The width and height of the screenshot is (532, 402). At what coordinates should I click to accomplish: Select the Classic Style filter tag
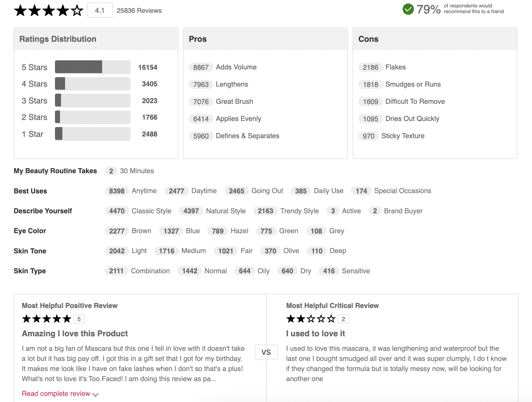tap(151, 211)
